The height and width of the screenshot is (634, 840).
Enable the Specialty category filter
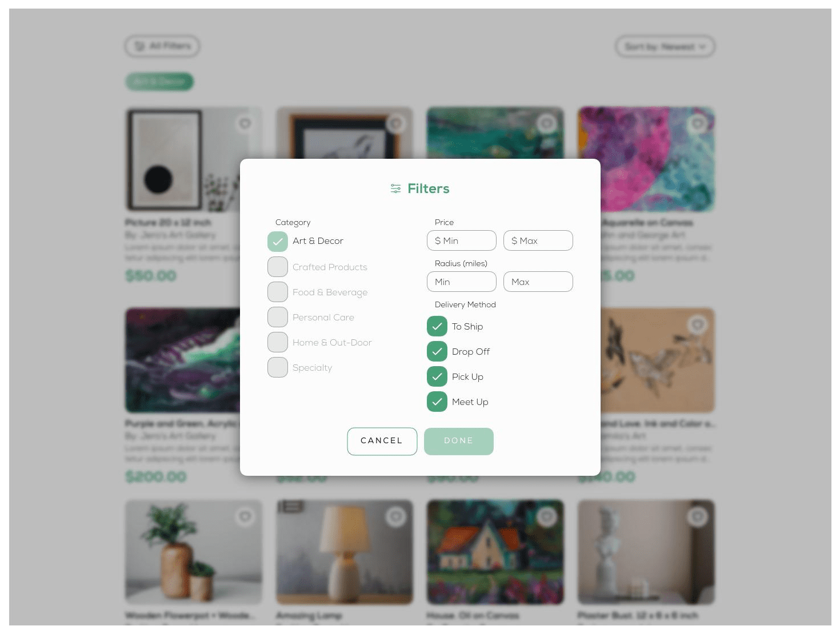tap(278, 367)
